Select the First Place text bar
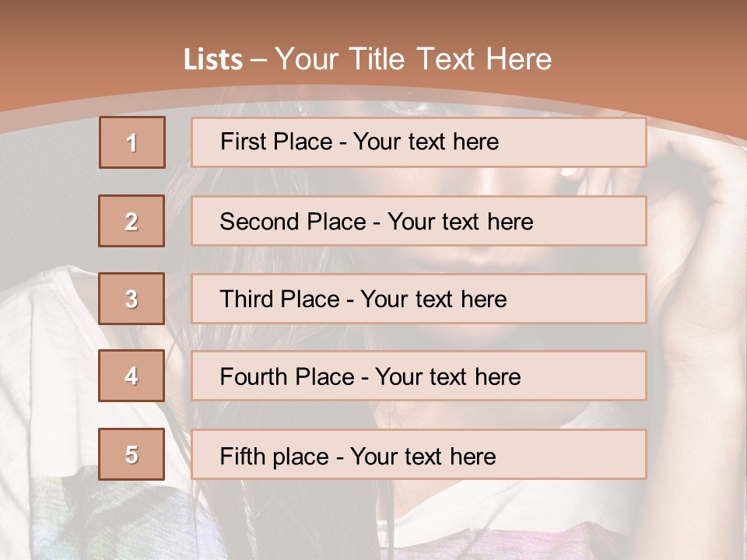This screenshot has height=560, width=747. point(419,142)
